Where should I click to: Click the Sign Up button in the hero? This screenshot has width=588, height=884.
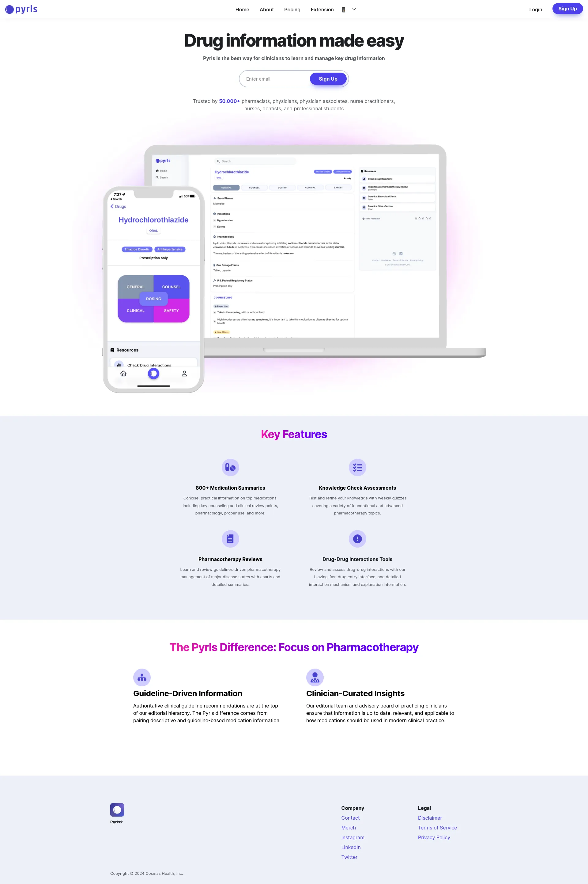click(327, 78)
